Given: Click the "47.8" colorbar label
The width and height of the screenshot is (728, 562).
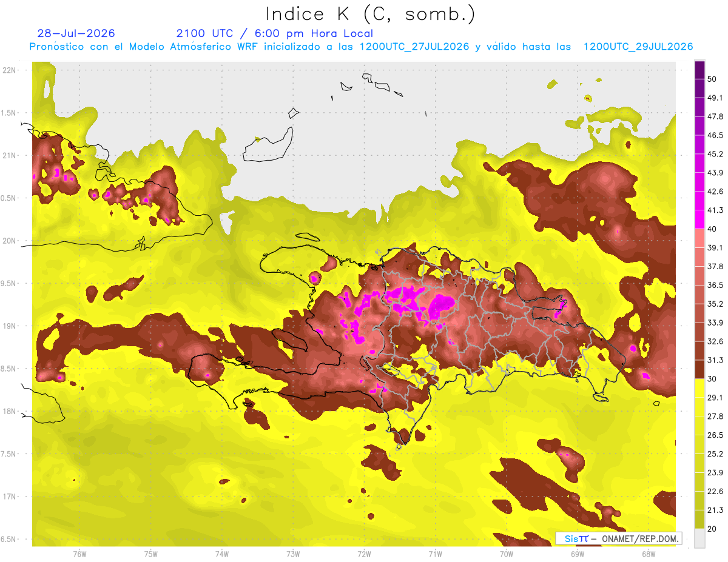Looking at the screenshot, I should point(716,116).
